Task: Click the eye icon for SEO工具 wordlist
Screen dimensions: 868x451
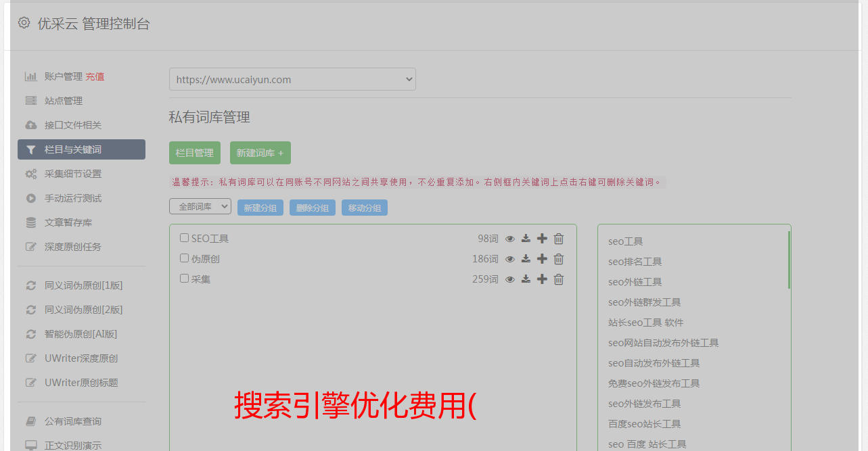Action: pos(510,239)
